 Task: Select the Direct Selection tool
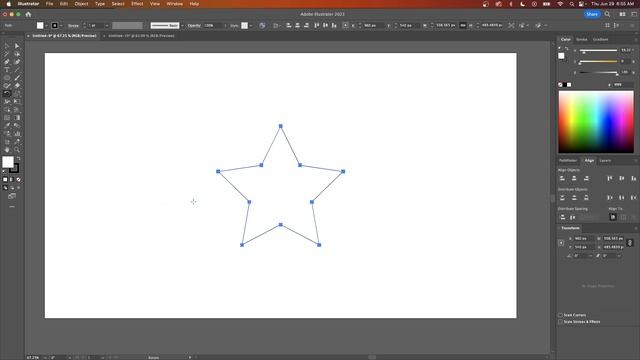[17, 46]
